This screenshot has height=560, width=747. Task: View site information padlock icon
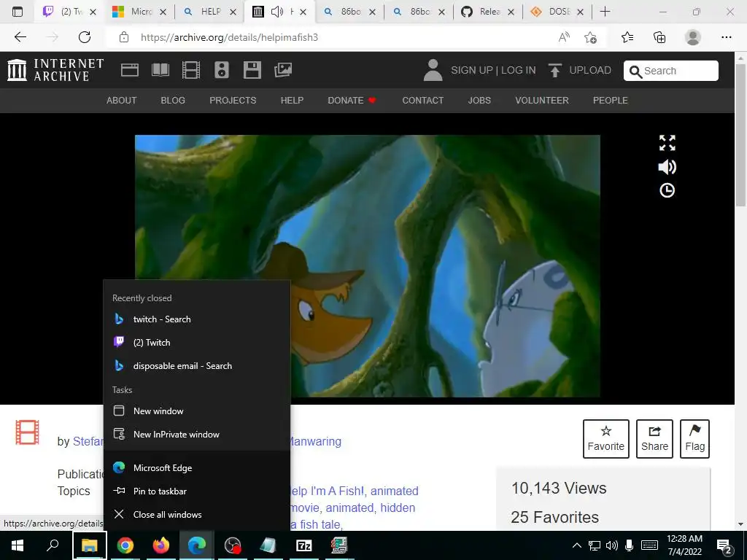coord(124,37)
